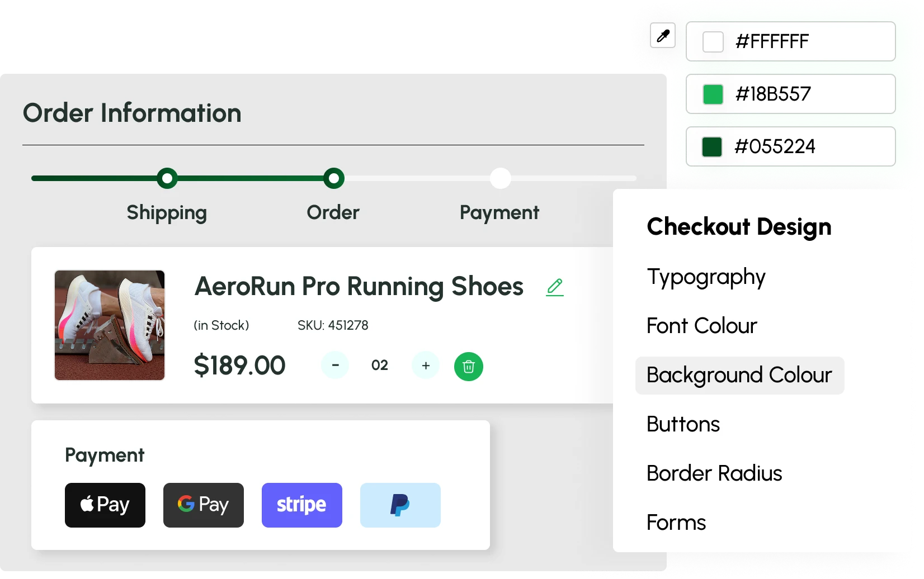This screenshot has width=924, height=579.
Task: Open the Buttons design option
Action: tap(683, 424)
